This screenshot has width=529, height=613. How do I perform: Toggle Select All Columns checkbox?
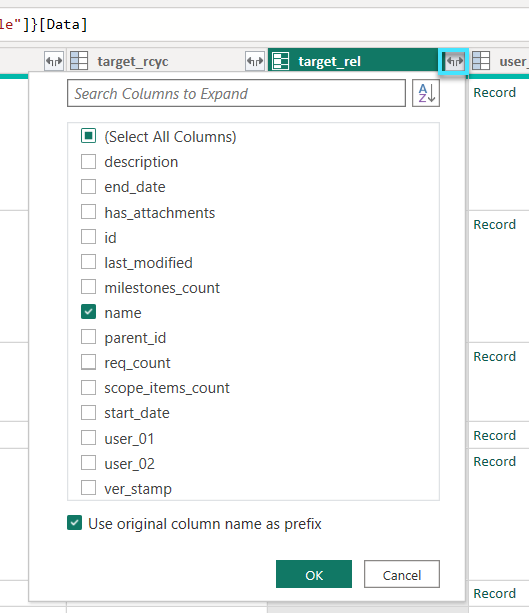click(x=88, y=136)
